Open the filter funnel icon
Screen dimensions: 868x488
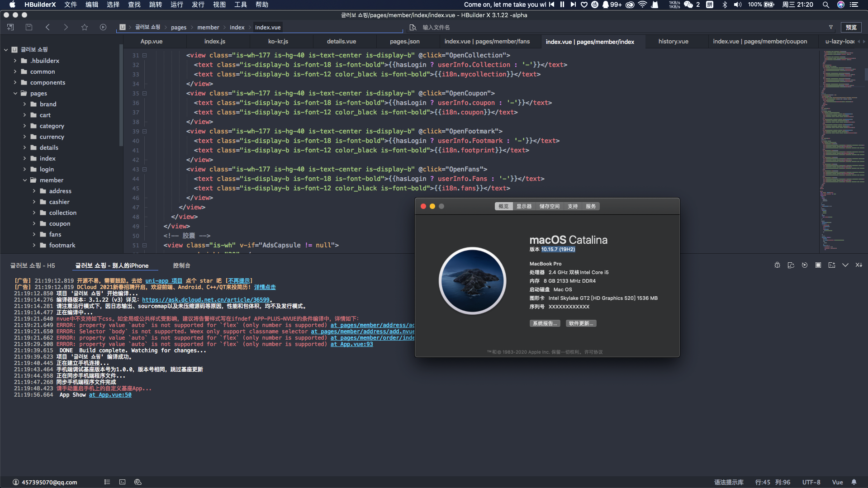(831, 27)
